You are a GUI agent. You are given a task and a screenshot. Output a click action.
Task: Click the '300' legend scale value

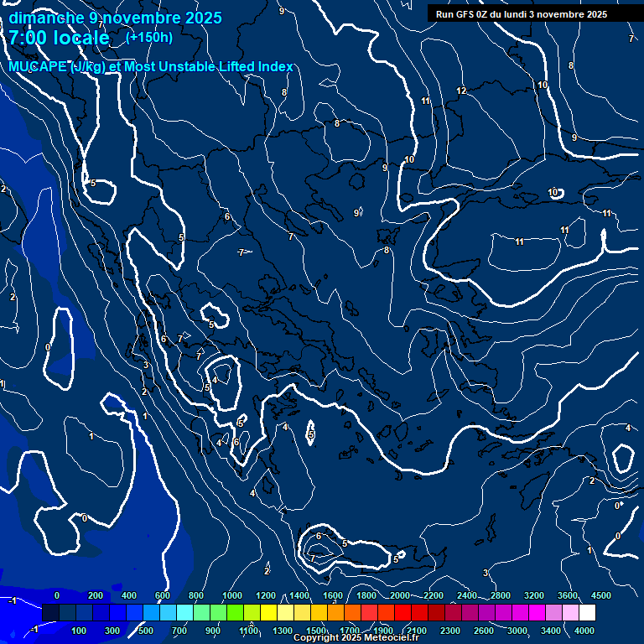coord(112,631)
